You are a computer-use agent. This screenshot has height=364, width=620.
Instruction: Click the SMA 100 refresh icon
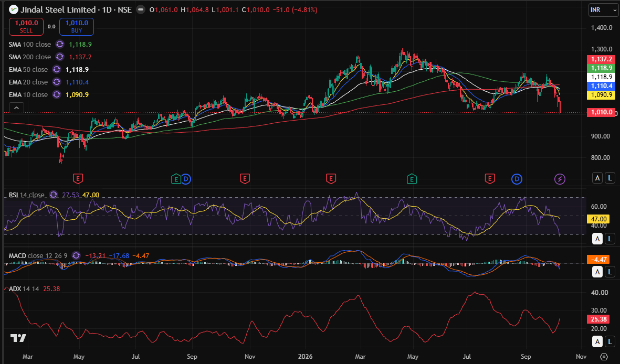click(x=60, y=44)
